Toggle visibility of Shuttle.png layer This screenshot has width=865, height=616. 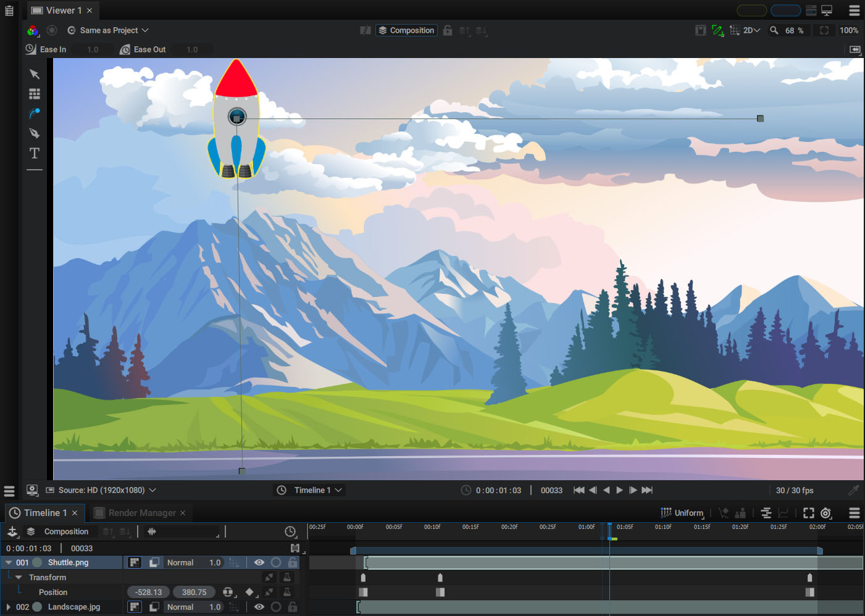tap(259, 562)
